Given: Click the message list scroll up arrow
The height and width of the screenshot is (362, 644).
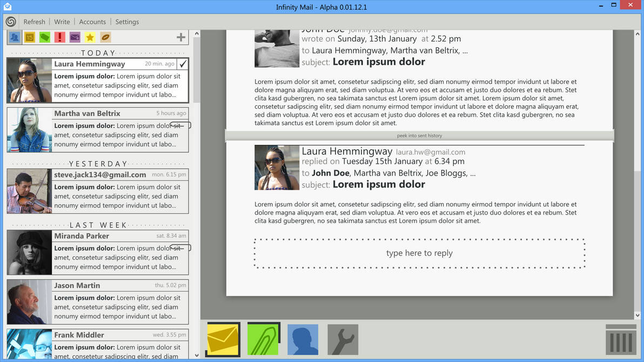Looking at the screenshot, I should click(197, 33).
